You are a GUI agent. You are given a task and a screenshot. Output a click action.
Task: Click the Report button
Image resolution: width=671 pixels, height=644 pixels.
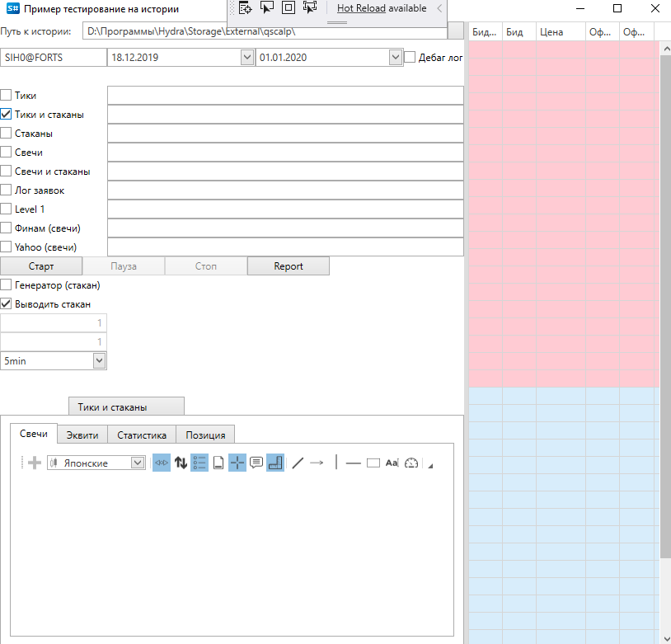pos(289,266)
